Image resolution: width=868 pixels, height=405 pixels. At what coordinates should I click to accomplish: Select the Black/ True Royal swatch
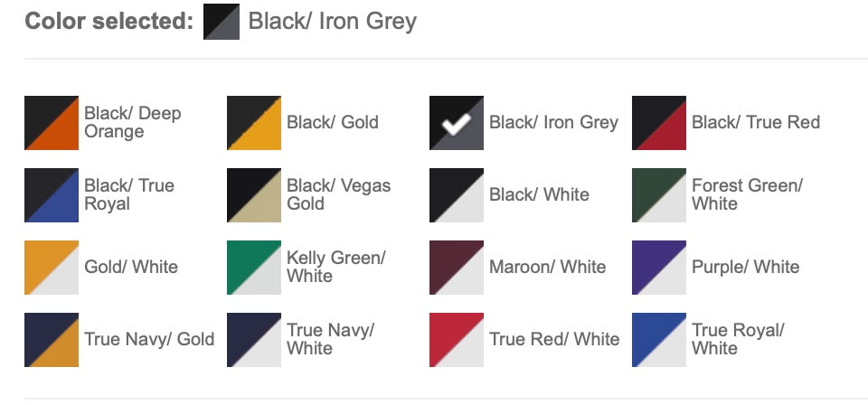(52, 195)
